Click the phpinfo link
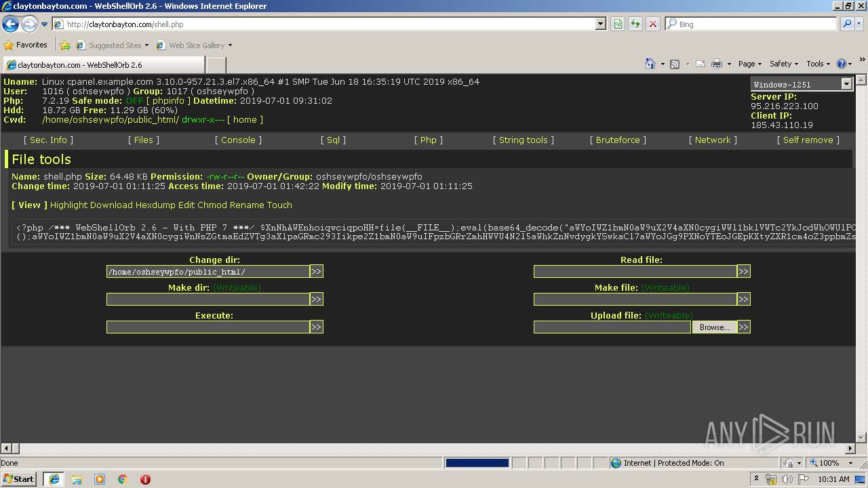Screen dimensions: 868x488 tap(168, 100)
